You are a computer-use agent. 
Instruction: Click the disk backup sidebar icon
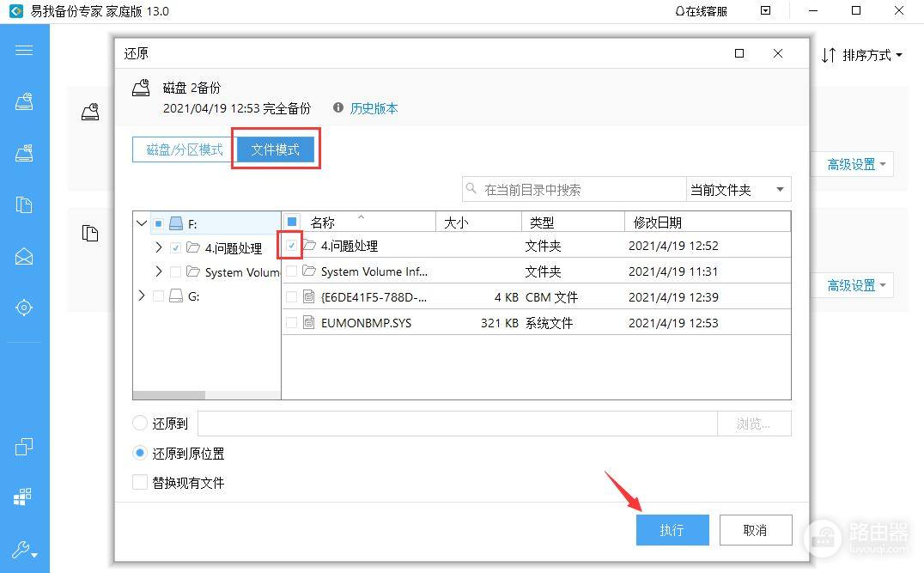[24, 101]
